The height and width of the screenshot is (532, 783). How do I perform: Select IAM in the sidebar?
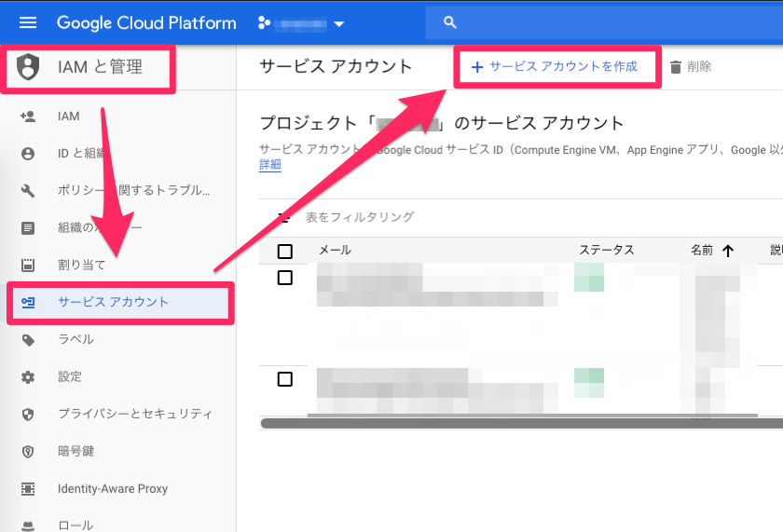point(68,116)
